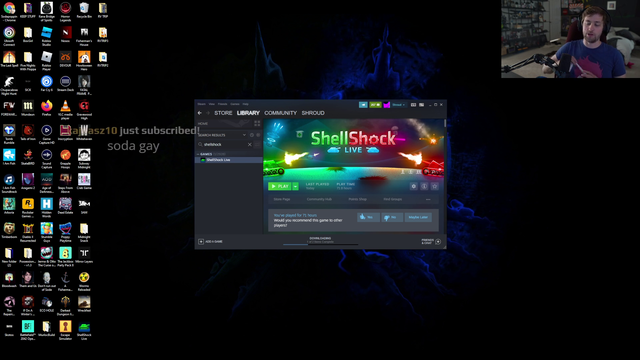Switch library to grid view icon

(x=257, y=123)
